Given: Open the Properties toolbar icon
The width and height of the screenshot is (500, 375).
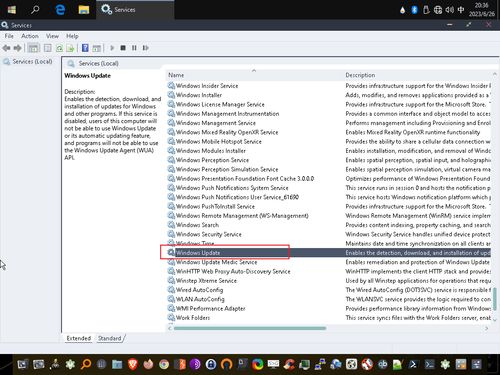Looking at the screenshot, I should pos(48,48).
